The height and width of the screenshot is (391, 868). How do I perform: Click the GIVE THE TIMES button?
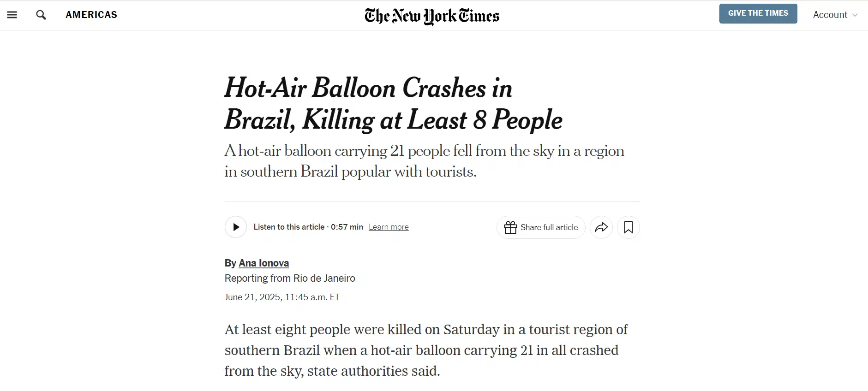(x=758, y=13)
